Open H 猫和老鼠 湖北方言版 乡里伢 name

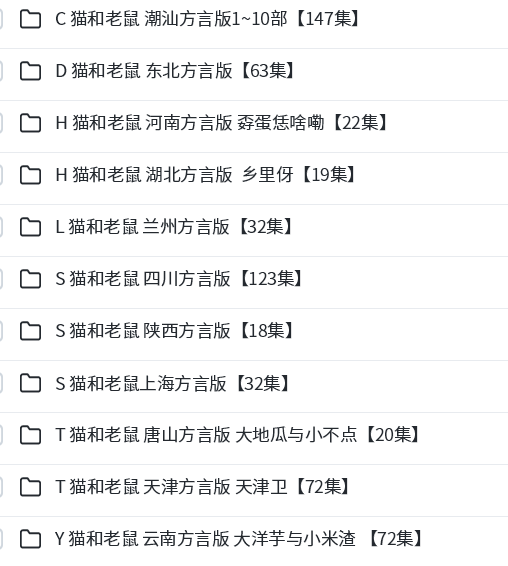click(205, 175)
